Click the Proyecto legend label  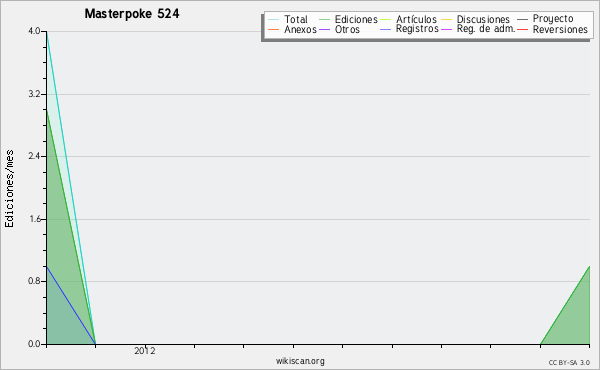[553, 19]
